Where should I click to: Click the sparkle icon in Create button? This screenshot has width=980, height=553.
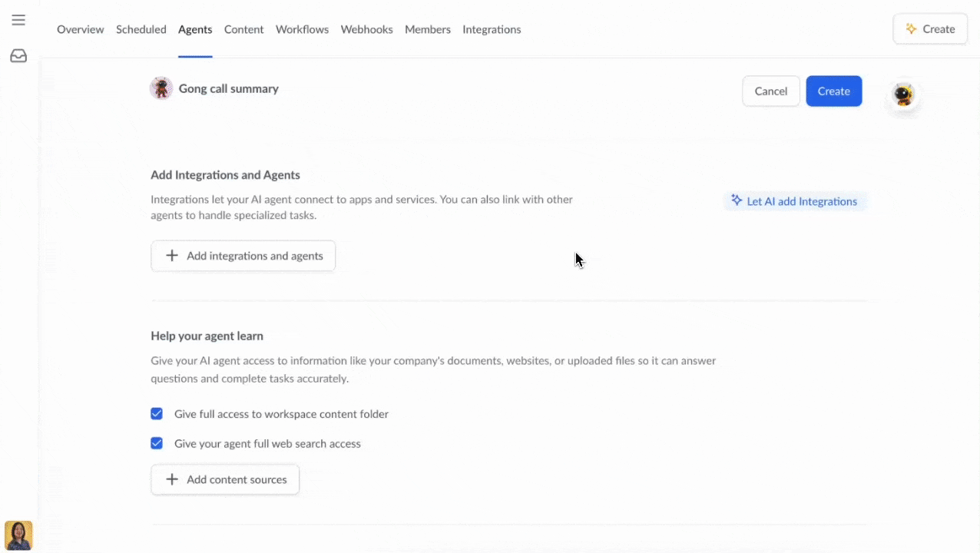click(911, 29)
